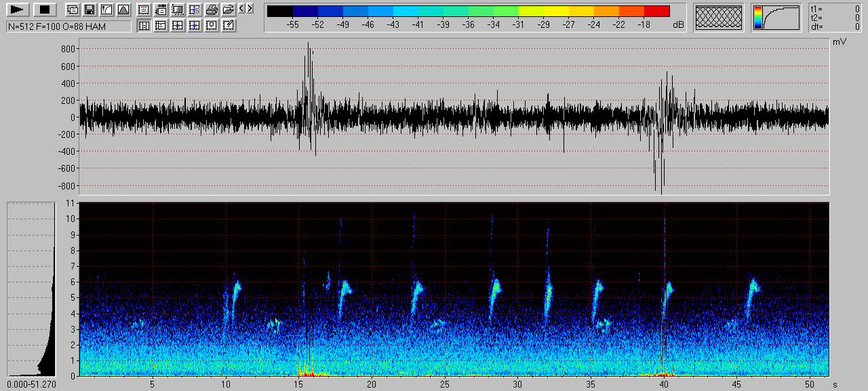Click the t1 t2 dt readout panel
This screenshot has height=391, width=868.
[x=836, y=18]
